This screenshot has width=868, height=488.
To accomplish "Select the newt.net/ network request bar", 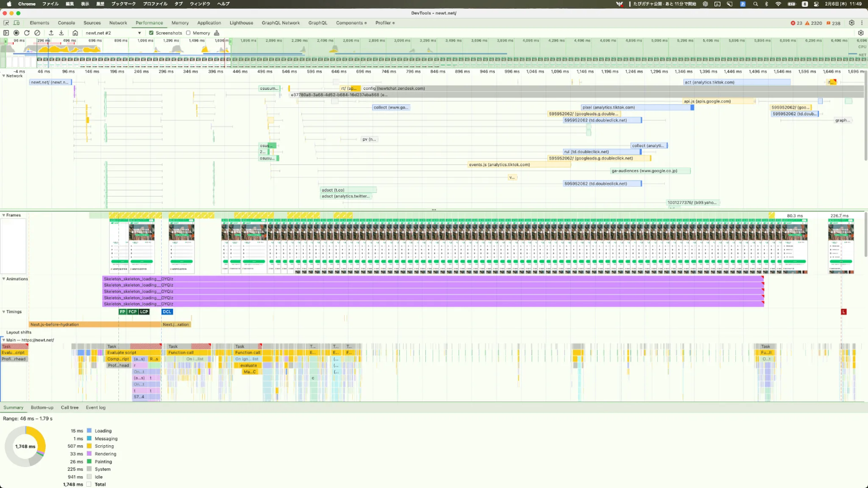I will 50,82.
